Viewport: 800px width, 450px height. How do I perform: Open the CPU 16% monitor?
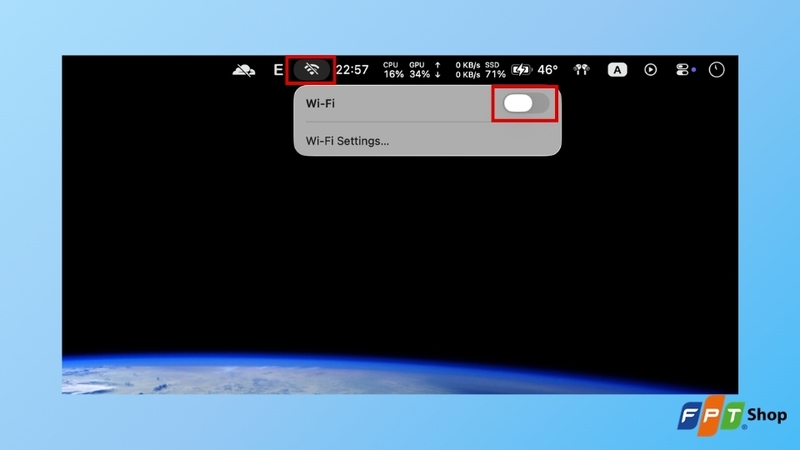393,70
